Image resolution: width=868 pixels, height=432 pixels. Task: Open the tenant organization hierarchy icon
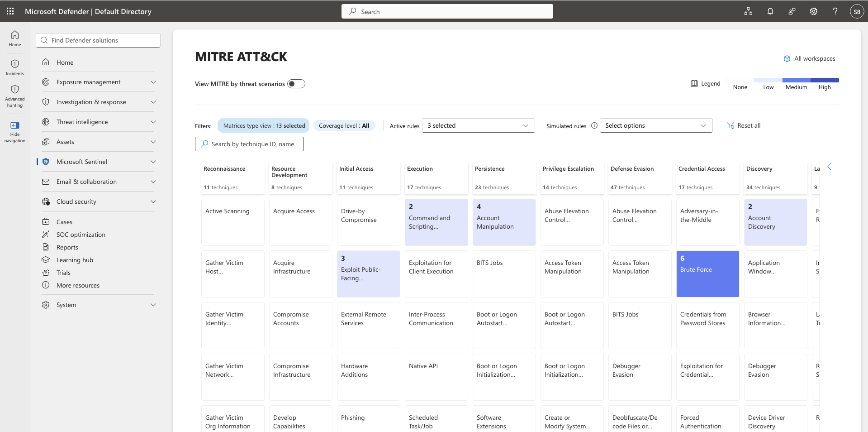(x=748, y=11)
